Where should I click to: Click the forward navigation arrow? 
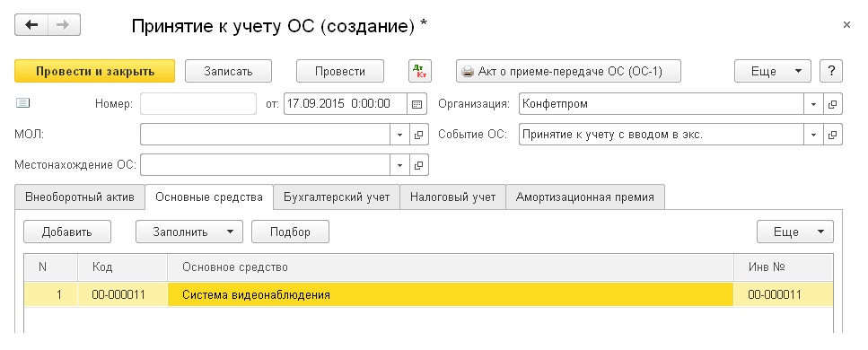click(65, 25)
